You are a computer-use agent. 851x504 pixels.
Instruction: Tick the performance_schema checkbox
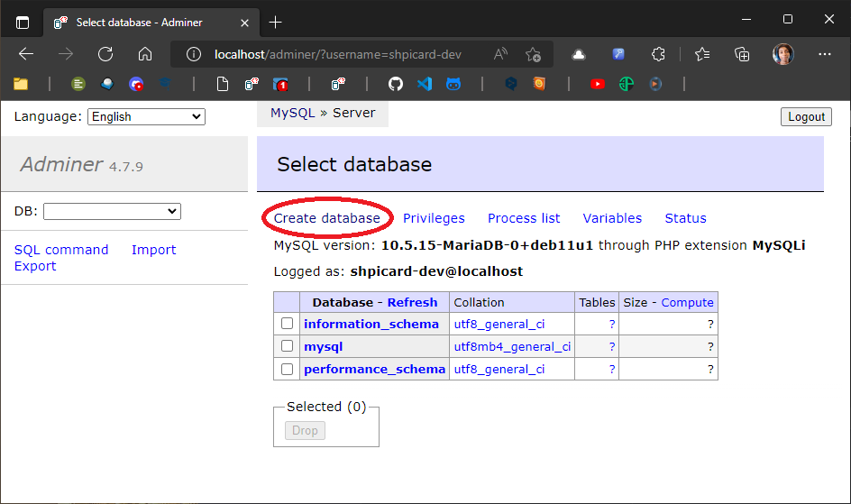[x=287, y=369]
